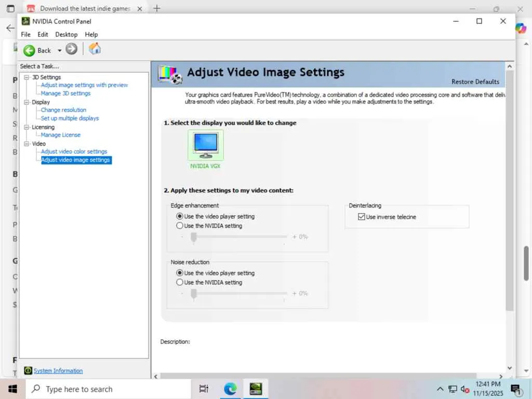Click the Select a Task label
Image resolution: width=532 pixels, height=399 pixels.
tap(39, 66)
